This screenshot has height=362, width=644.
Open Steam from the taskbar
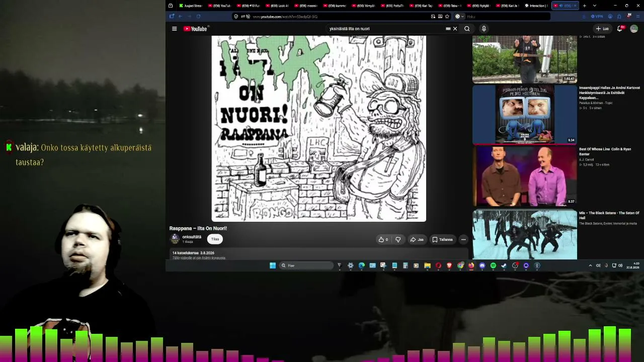pyautogui.click(x=504, y=265)
